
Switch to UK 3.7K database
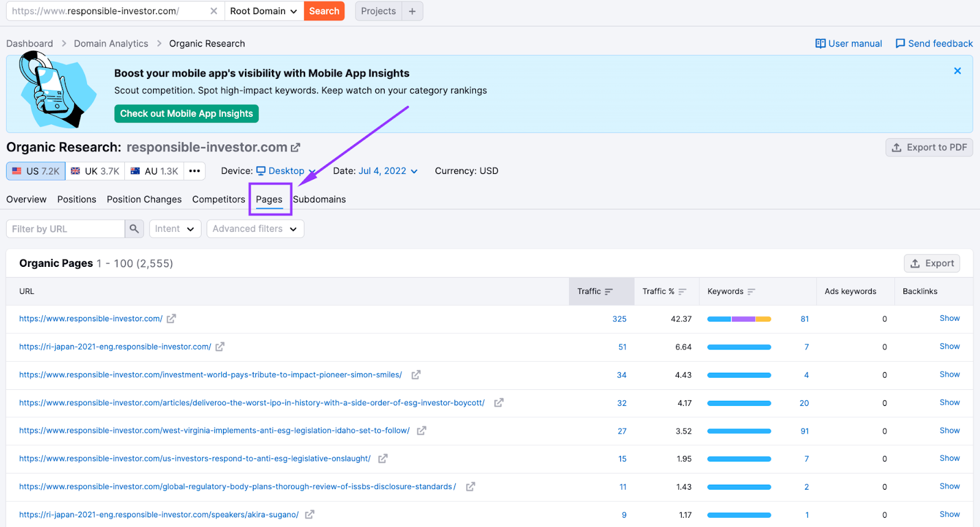95,171
